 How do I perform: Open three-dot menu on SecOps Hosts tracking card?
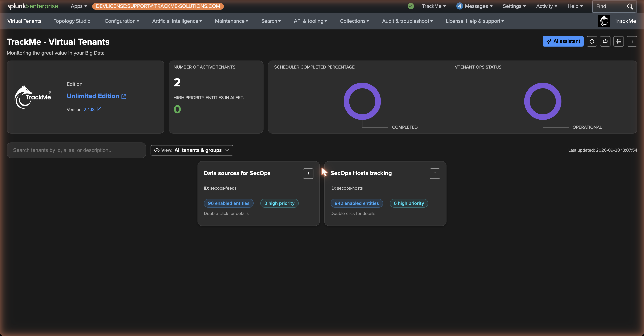coord(435,174)
